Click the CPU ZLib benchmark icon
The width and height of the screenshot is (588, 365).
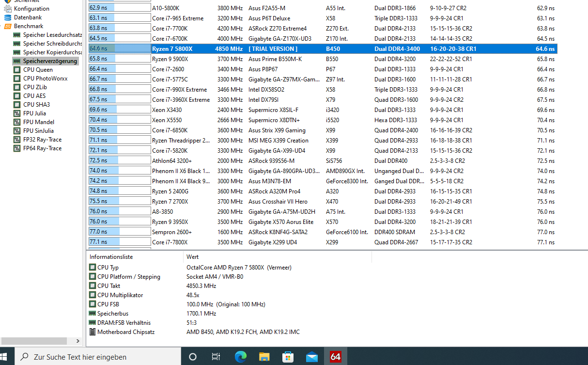[17, 87]
